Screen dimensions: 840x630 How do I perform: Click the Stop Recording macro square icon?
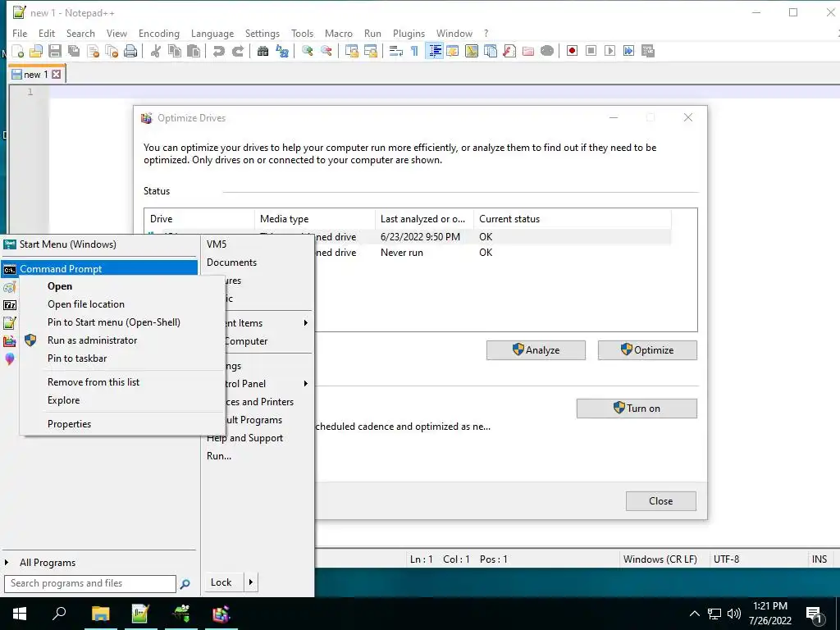(591, 51)
